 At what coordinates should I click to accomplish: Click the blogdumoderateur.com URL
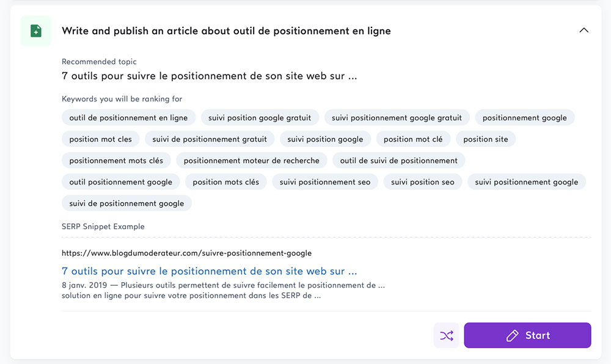click(x=186, y=253)
